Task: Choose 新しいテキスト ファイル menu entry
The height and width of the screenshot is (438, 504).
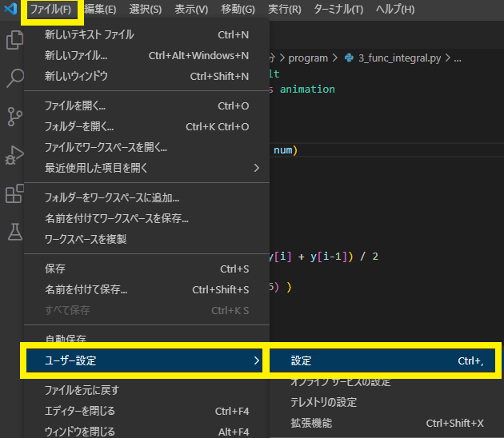Action: click(89, 34)
